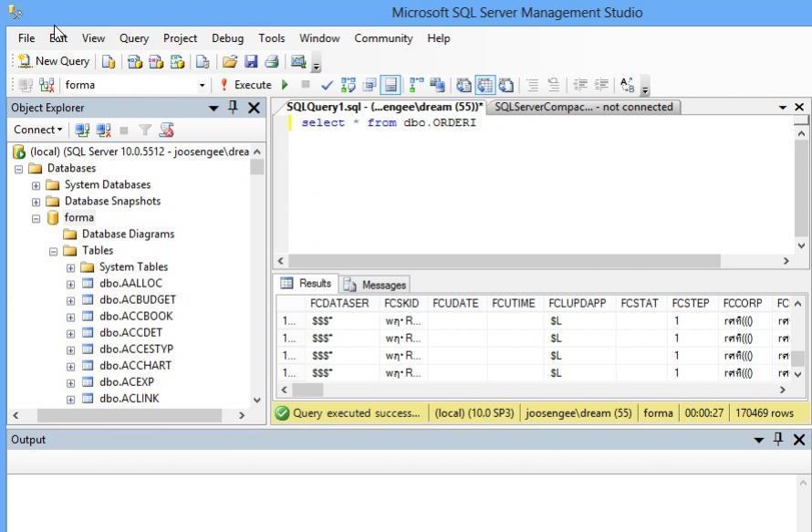812x532 pixels.
Task: Switch to Results to Text
Action: coord(463,85)
